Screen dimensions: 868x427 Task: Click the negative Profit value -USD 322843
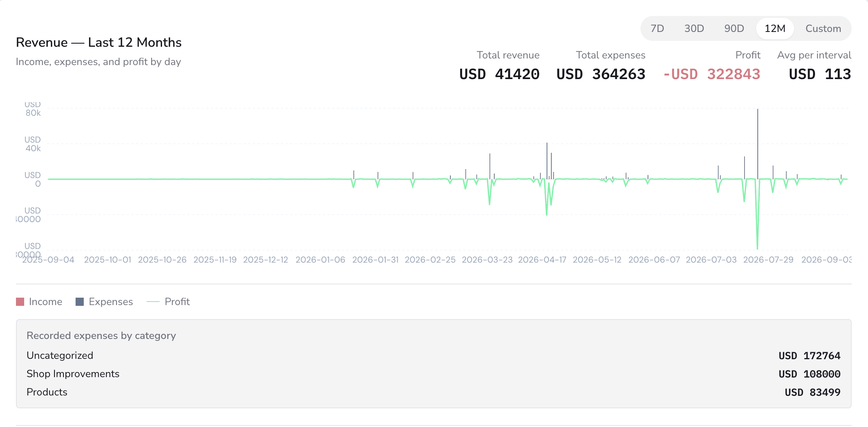click(x=711, y=74)
